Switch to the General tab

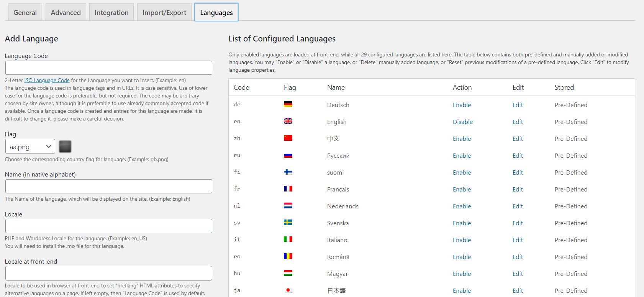25,13
